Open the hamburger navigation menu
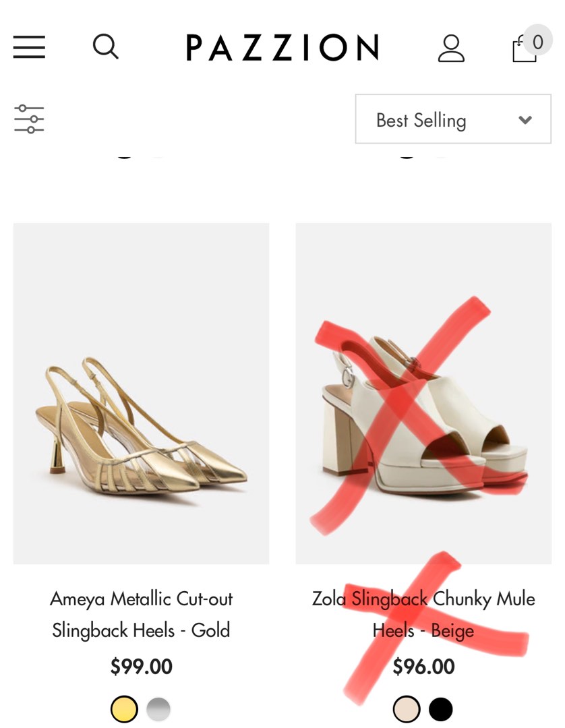 pyautogui.click(x=29, y=48)
